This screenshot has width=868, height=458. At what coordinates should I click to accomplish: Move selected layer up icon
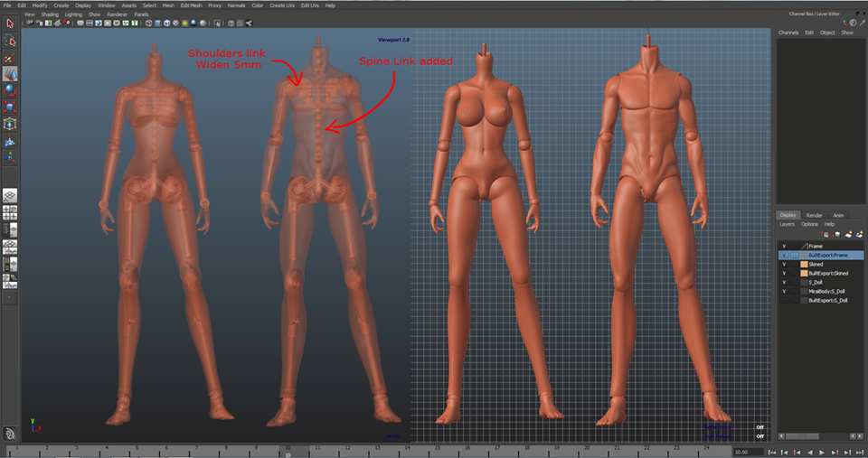point(826,235)
